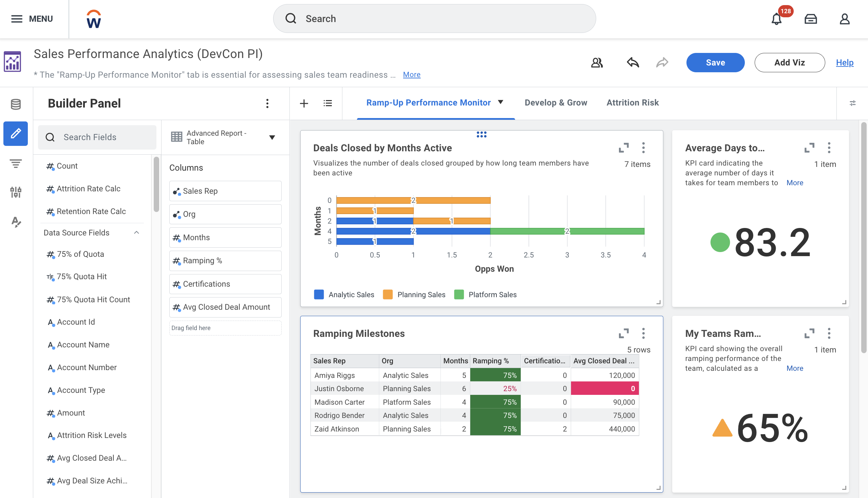The height and width of the screenshot is (498, 868).
Task: Open Ramp-Up Performance Monitor tab dropdown arrow
Action: (501, 102)
